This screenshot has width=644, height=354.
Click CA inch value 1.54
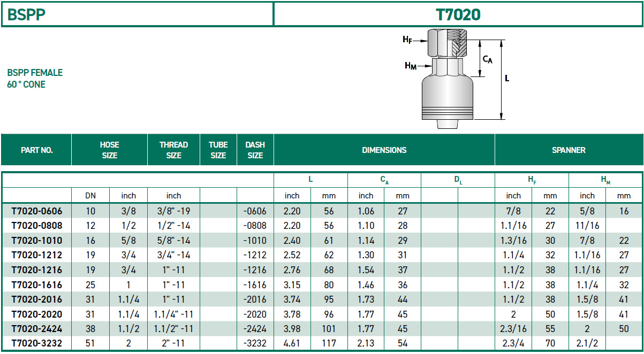[366, 270]
